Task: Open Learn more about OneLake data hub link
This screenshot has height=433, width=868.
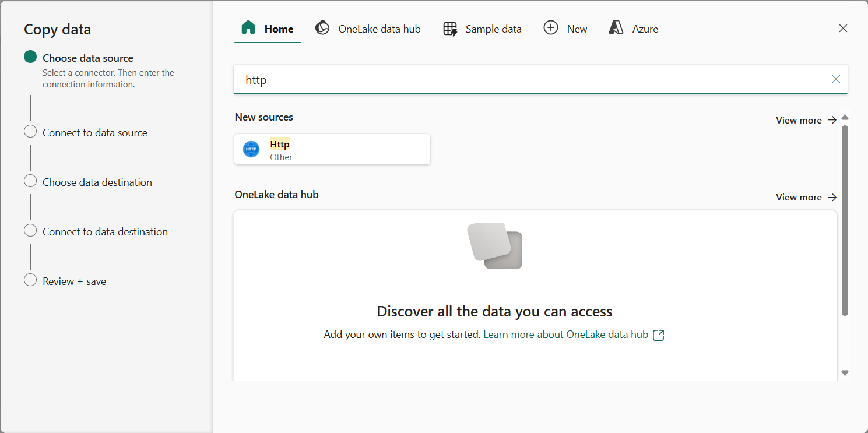Action: (x=566, y=335)
